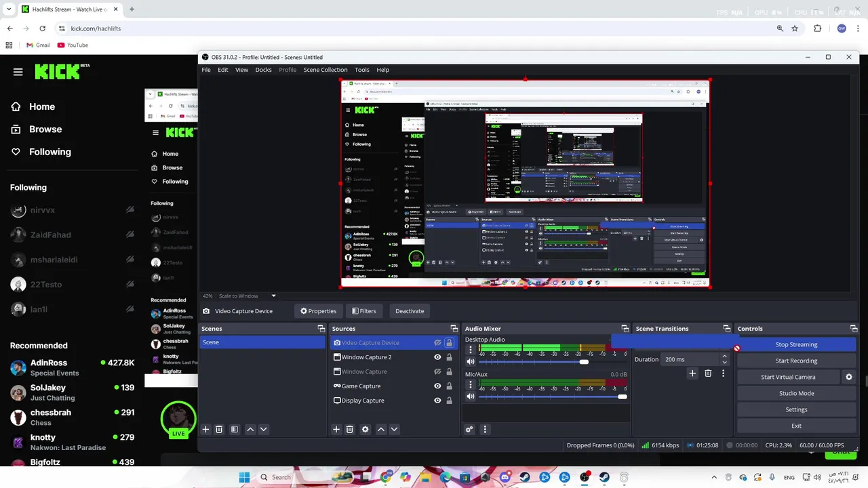868x488 pixels.
Task: Open Discord from the taskbar
Action: 505,477
